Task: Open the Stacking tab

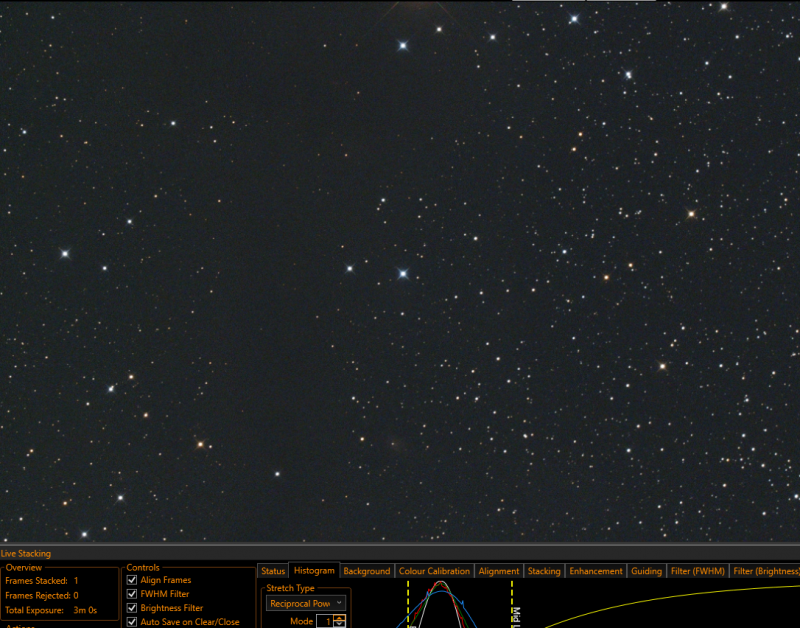Action: coord(544,571)
